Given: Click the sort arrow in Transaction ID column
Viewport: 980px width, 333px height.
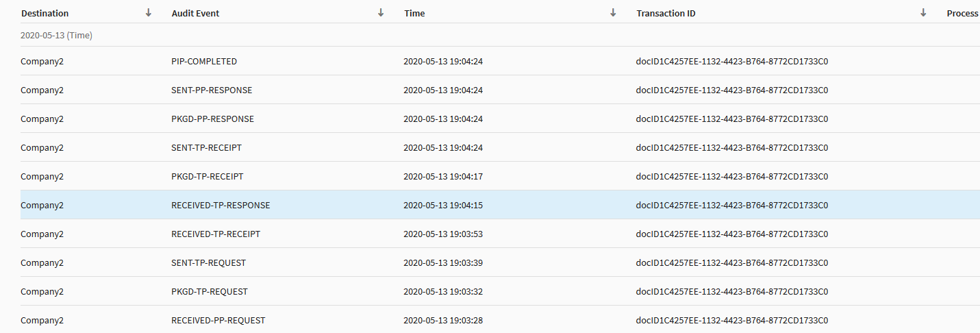Looking at the screenshot, I should (923, 12).
